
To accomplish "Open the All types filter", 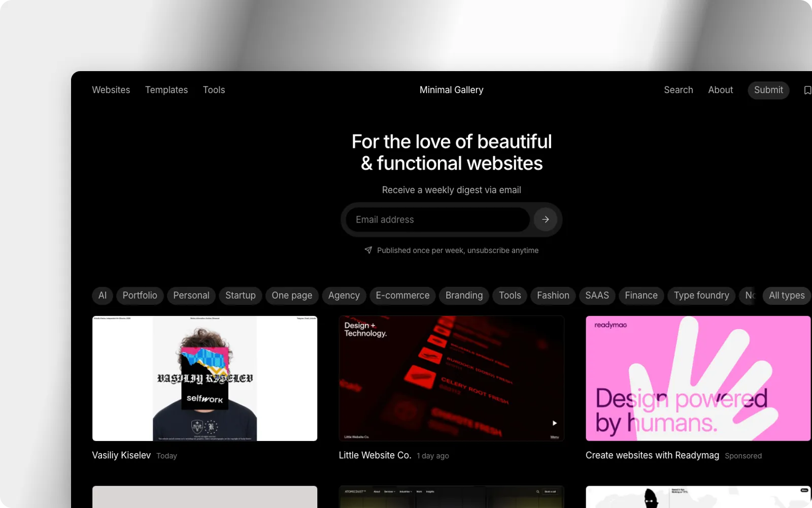I will pyautogui.click(x=787, y=296).
